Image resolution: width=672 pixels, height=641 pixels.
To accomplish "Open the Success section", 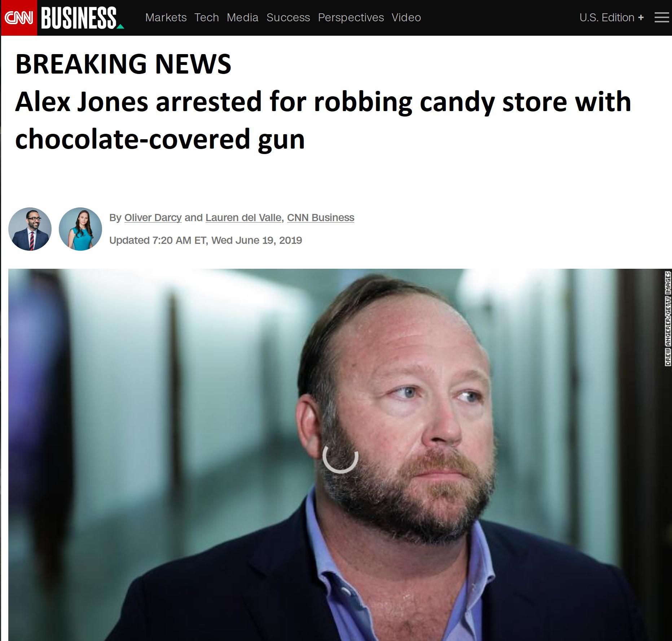I will pos(288,17).
